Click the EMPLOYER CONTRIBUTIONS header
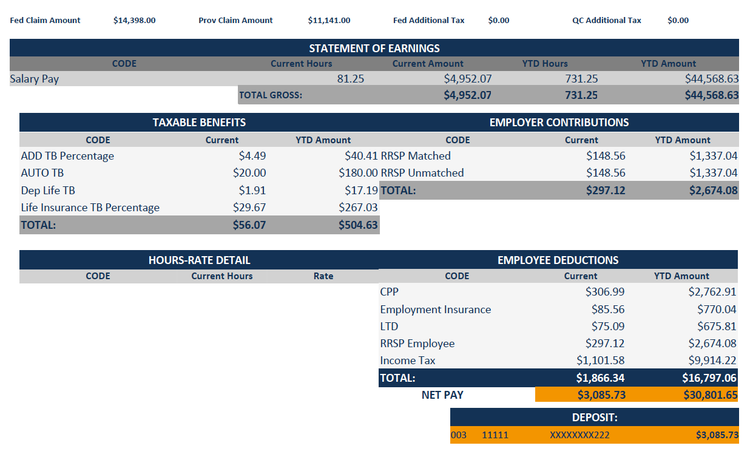The height and width of the screenshot is (454, 750). click(559, 122)
